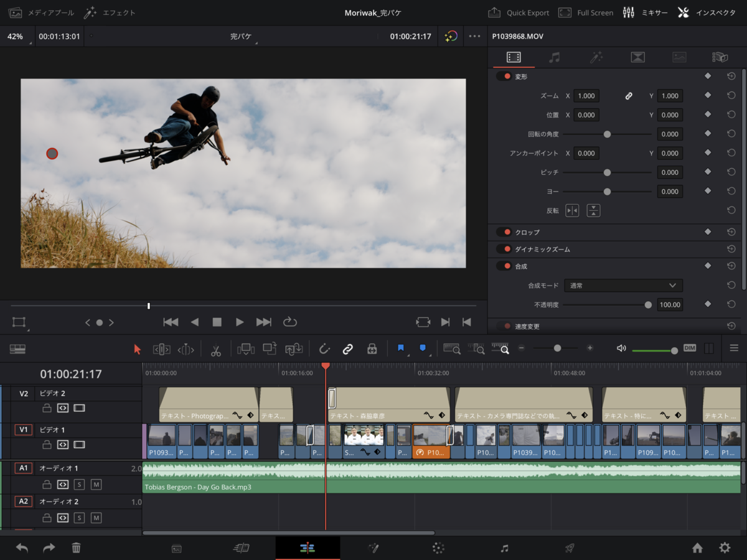Open the project settings gear
747x560 pixels.
725,548
